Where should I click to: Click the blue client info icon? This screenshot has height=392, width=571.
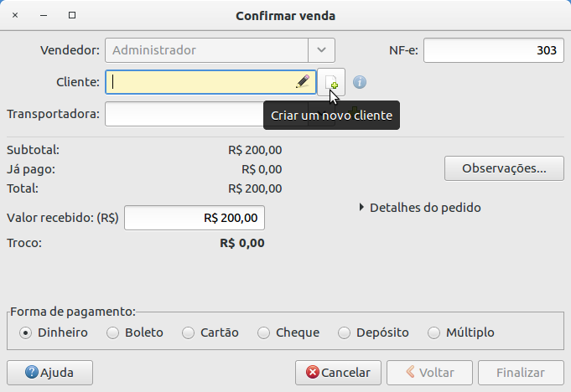tap(360, 82)
